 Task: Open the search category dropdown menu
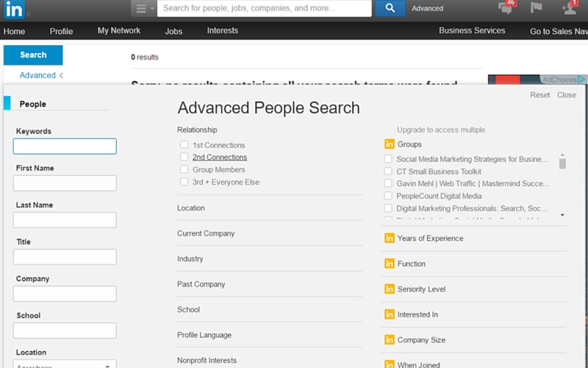pyautogui.click(x=144, y=8)
